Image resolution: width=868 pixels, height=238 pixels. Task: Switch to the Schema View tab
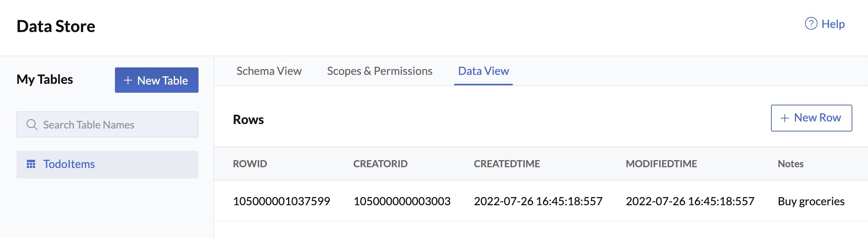[268, 71]
